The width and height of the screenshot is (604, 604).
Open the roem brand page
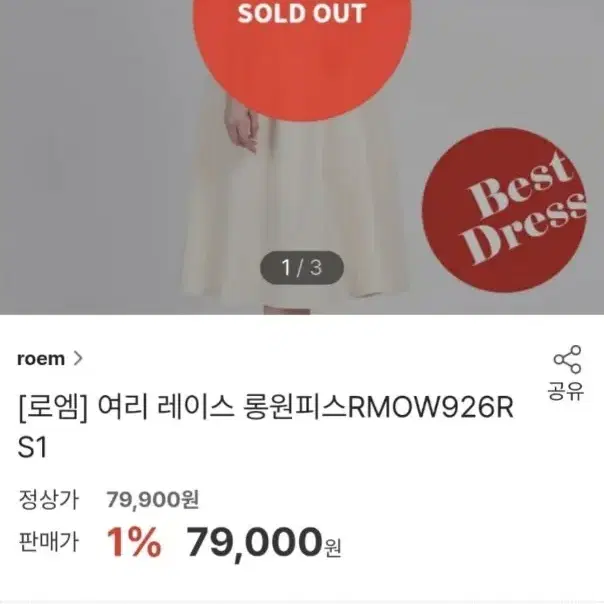click(x=41, y=359)
